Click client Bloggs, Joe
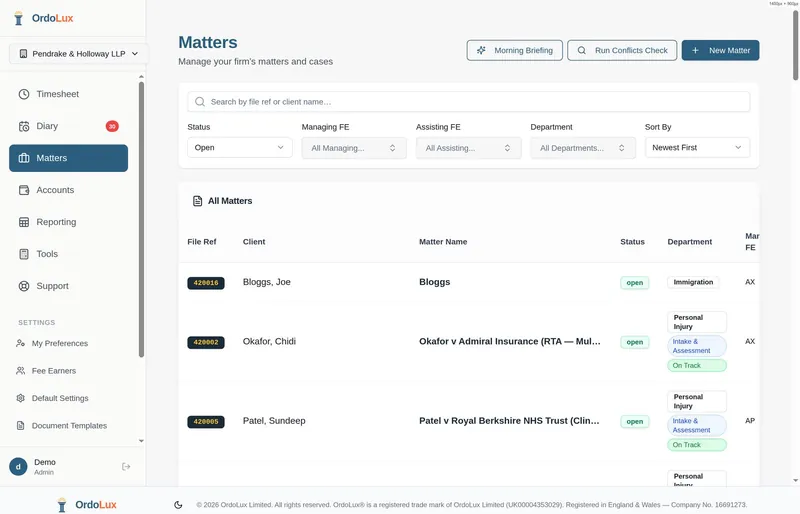Viewport: 800px width, 514px height. tap(266, 282)
